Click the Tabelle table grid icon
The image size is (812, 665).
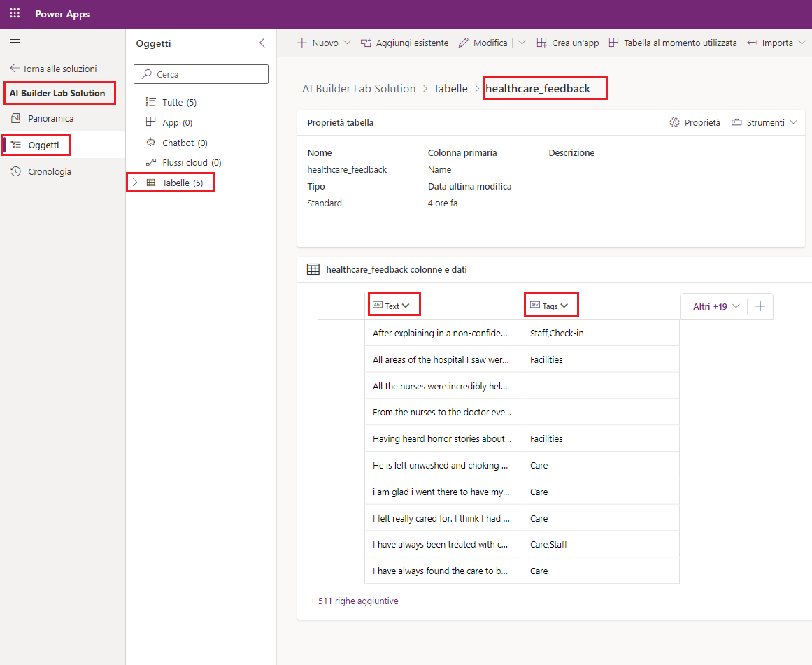(150, 183)
